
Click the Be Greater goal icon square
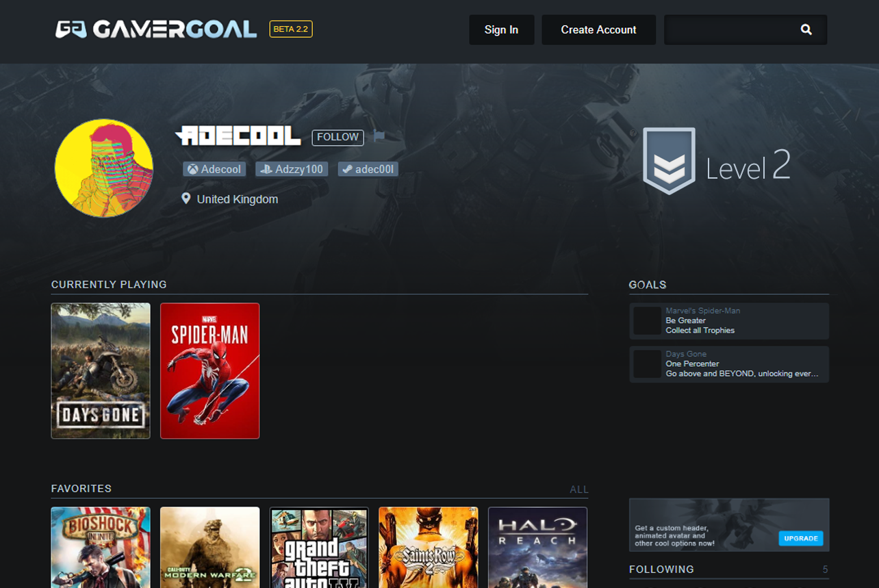point(647,321)
